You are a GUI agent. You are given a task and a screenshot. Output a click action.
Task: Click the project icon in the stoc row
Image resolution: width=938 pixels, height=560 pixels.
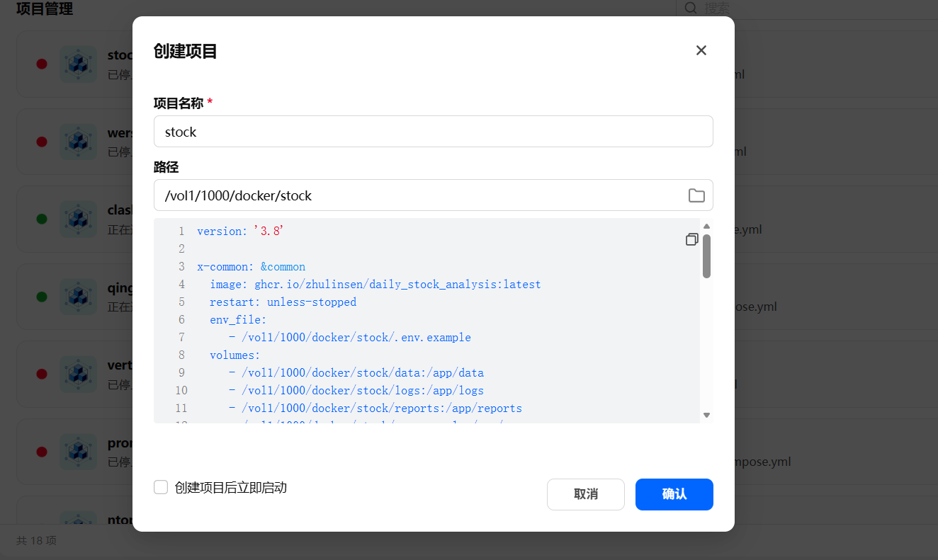pyautogui.click(x=78, y=64)
